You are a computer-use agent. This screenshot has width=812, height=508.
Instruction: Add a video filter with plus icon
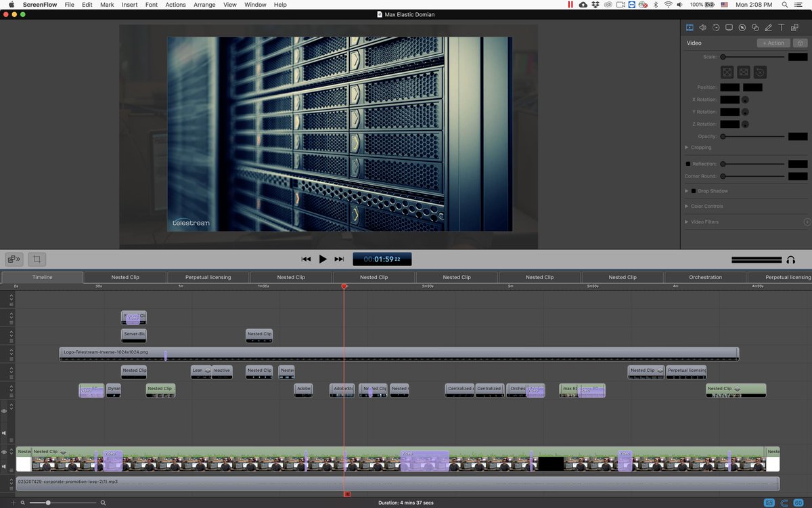[x=807, y=221]
